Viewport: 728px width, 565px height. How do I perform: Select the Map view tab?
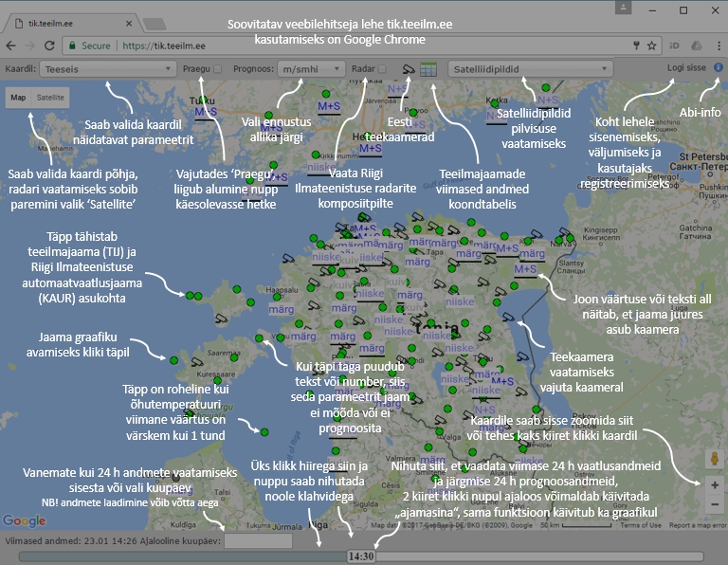click(x=18, y=98)
